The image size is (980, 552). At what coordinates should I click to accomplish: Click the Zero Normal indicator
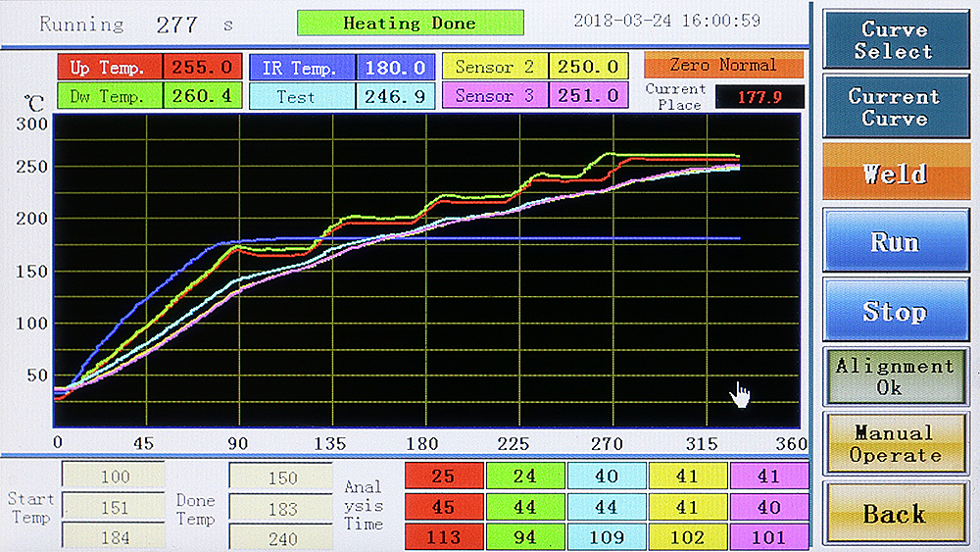click(723, 65)
